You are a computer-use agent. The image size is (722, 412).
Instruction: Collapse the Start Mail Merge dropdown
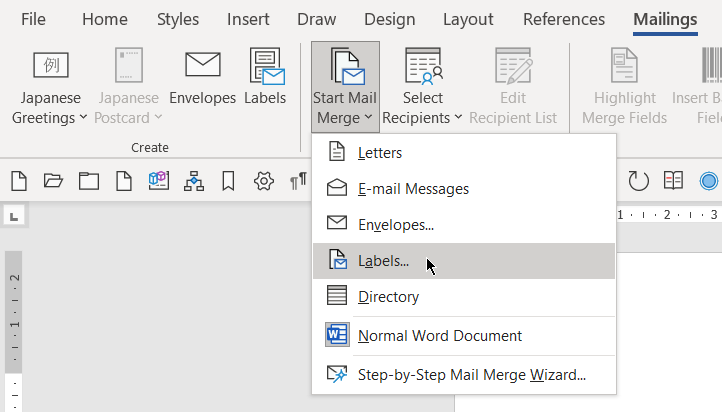click(345, 87)
